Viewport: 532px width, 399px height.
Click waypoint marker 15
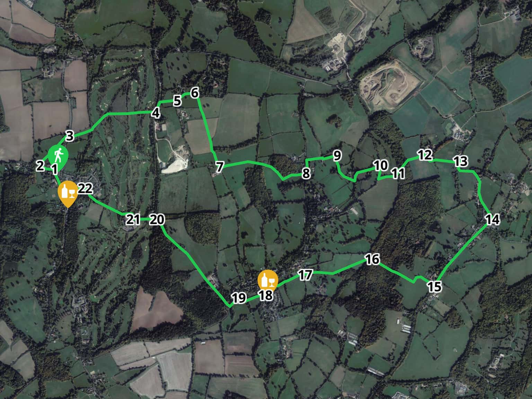(434, 286)
